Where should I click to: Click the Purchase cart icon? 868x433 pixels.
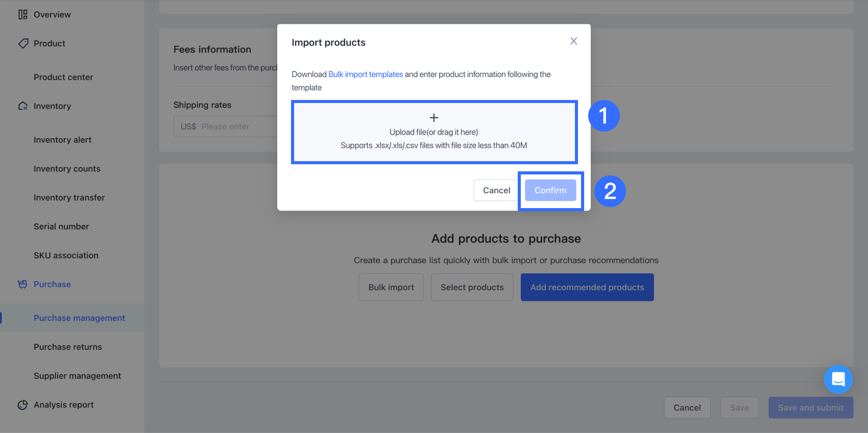(x=22, y=285)
